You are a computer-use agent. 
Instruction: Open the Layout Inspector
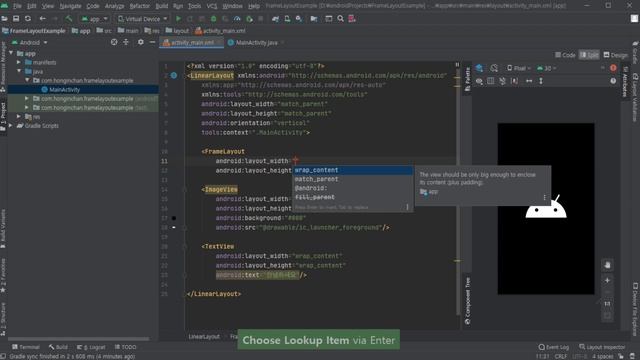coord(602,347)
